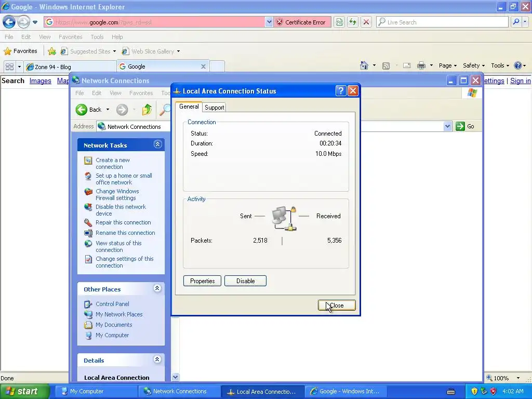Screen dimensions: 532x399
Task: Open the Quick Tabs grid icon
Action: tap(9, 66)
